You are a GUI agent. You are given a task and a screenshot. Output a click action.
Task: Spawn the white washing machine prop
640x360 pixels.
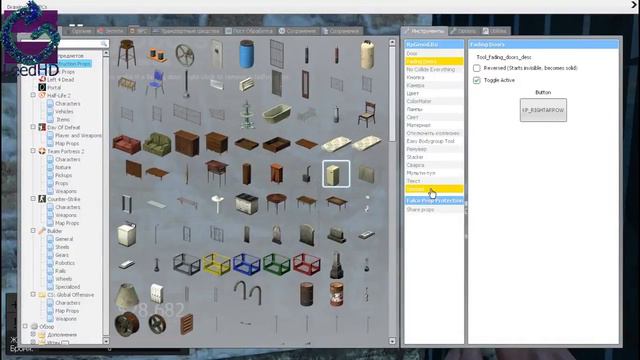127,234
